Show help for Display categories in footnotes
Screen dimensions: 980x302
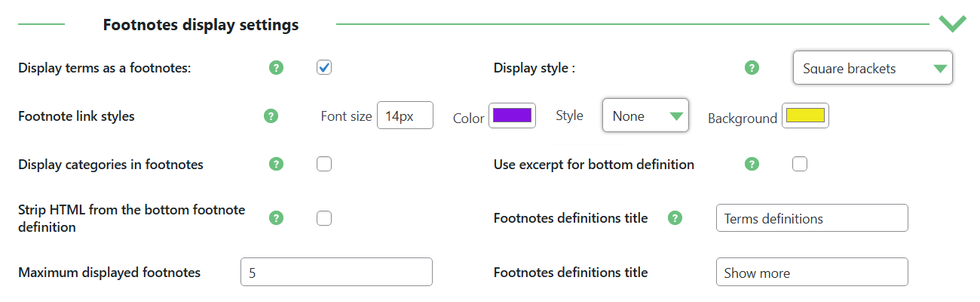click(x=277, y=164)
